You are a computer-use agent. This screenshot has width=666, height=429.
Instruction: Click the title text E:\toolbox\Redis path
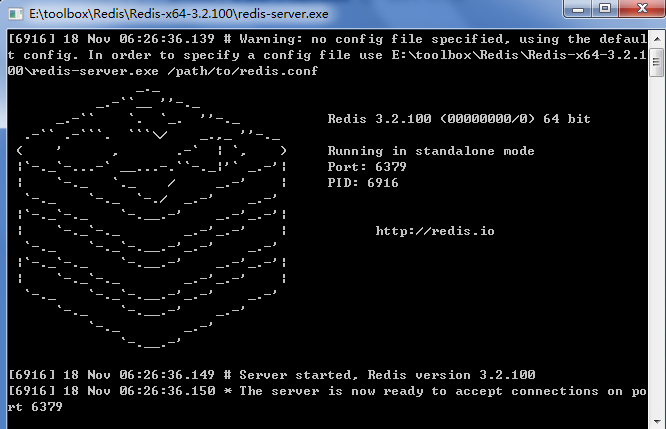point(178,14)
